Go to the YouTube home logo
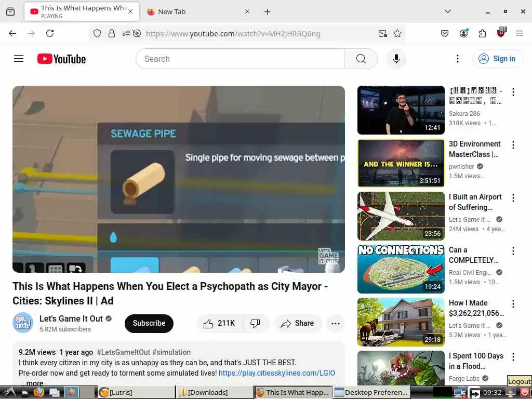Viewport: 532px width, 399px height. [61, 59]
